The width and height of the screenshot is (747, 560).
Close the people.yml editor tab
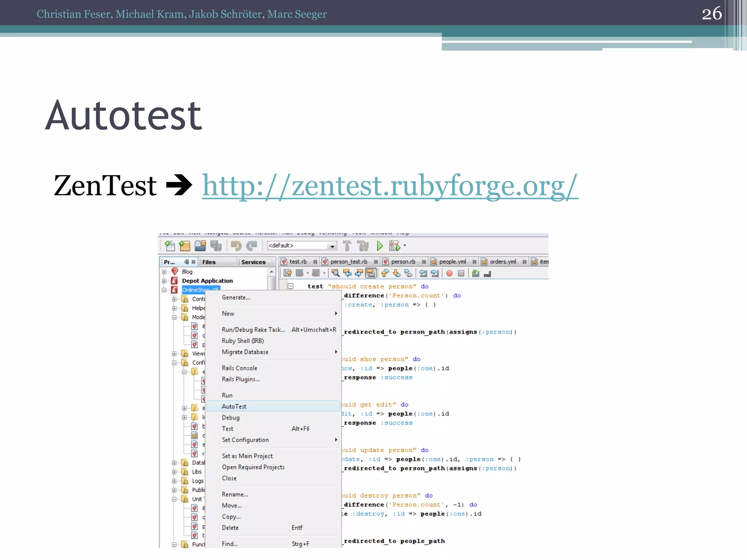[x=474, y=262]
